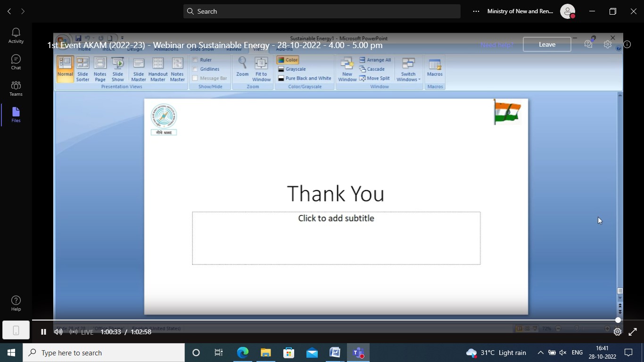Click the video progress slider handle
644x362 pixels.
point(618,320)
